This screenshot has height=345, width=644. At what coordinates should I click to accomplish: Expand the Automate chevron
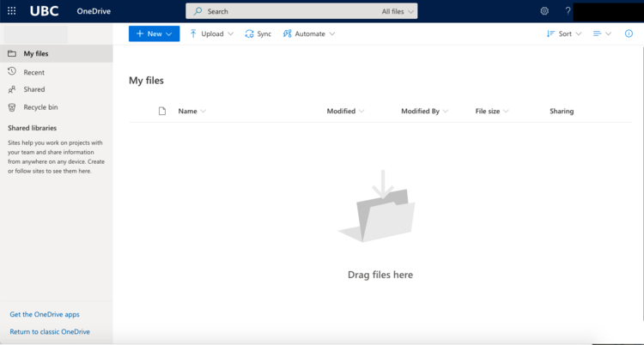(331, 34)
